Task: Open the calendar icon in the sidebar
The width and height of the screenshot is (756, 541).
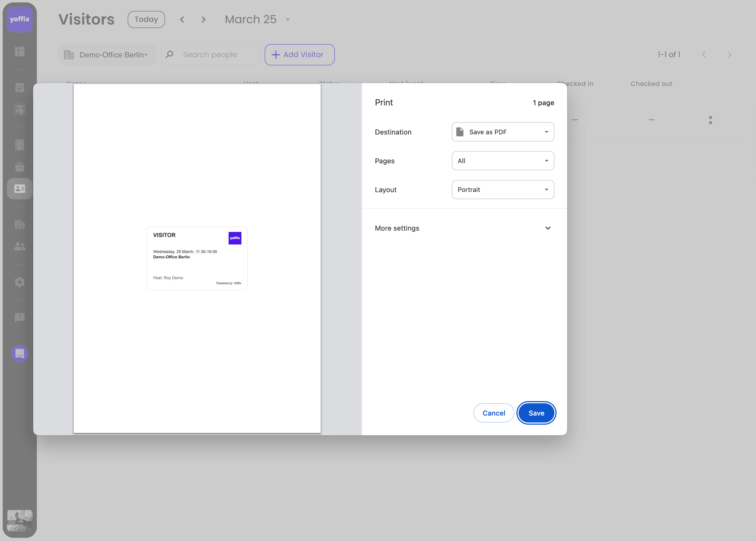Action: click(20, 88)
